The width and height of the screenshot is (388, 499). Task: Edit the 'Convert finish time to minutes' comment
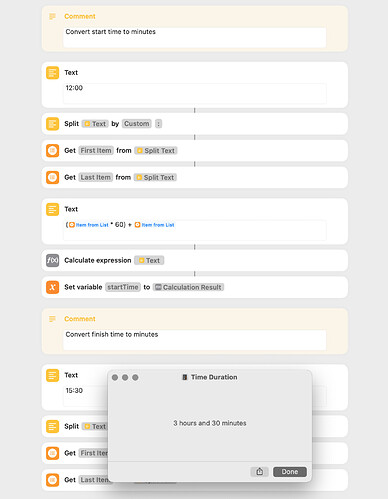[195, 340]
